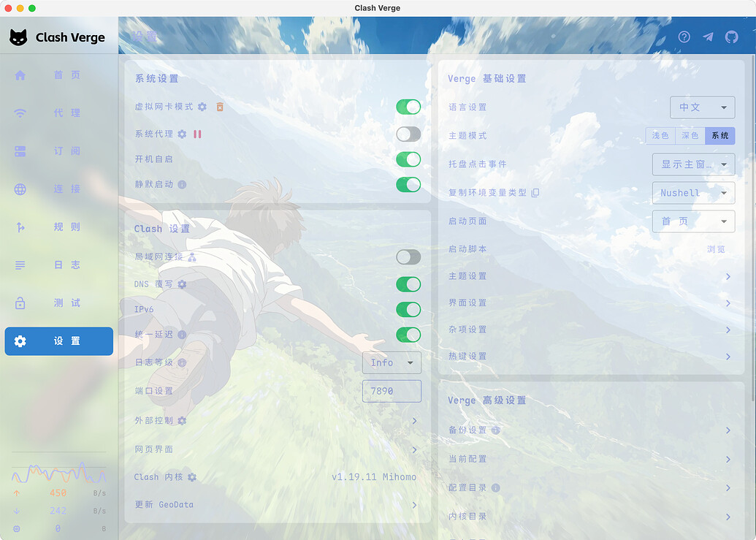Enable the 系统代理 switch
756x540 pixels.
pos(408,134)
